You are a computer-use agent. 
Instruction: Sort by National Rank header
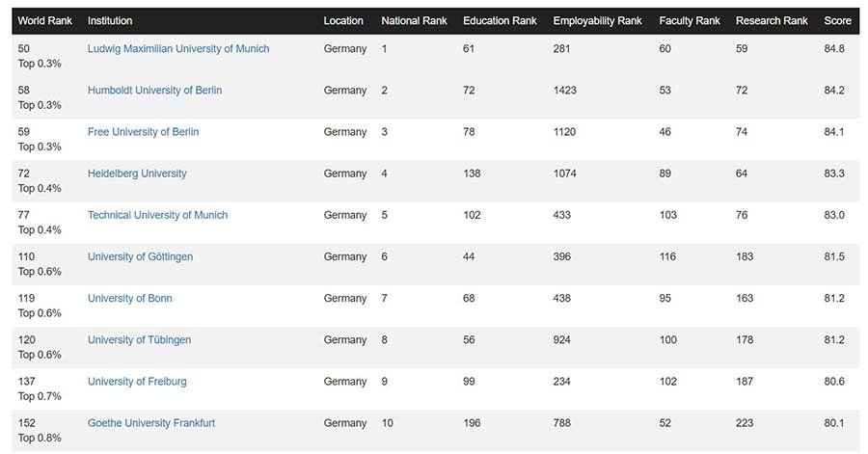click(414, 21)
